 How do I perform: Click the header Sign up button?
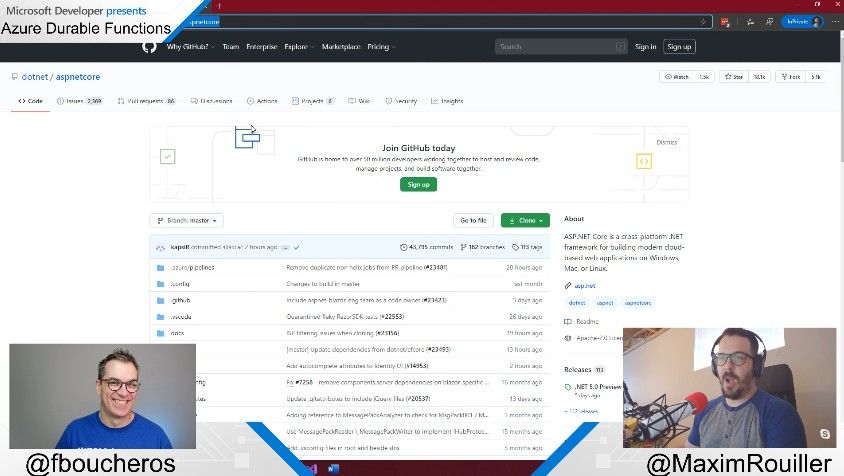(679, 47)
